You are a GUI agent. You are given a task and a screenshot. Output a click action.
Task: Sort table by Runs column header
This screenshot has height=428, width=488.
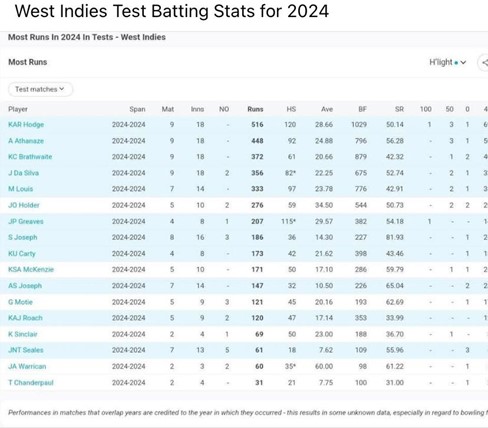(255, 109)
